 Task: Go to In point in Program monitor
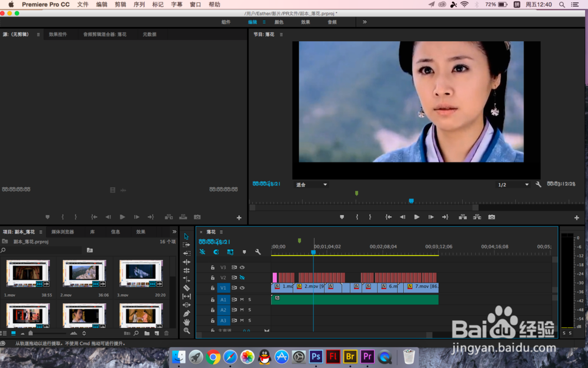[389, 217]
